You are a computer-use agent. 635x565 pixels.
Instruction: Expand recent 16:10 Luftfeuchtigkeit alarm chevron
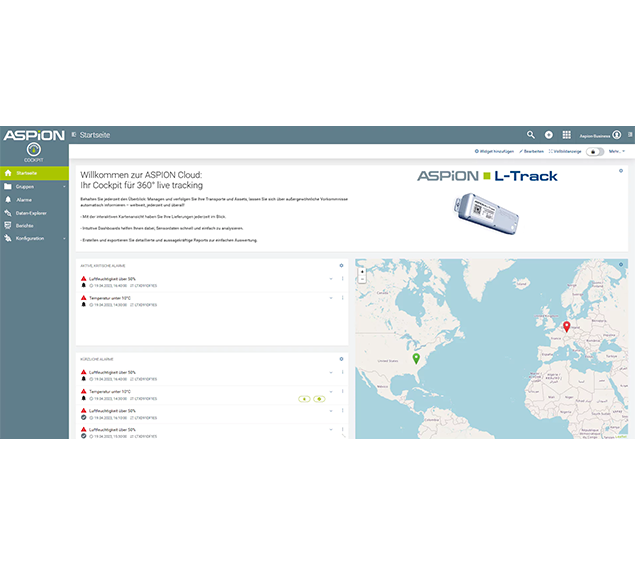point(331,411)
